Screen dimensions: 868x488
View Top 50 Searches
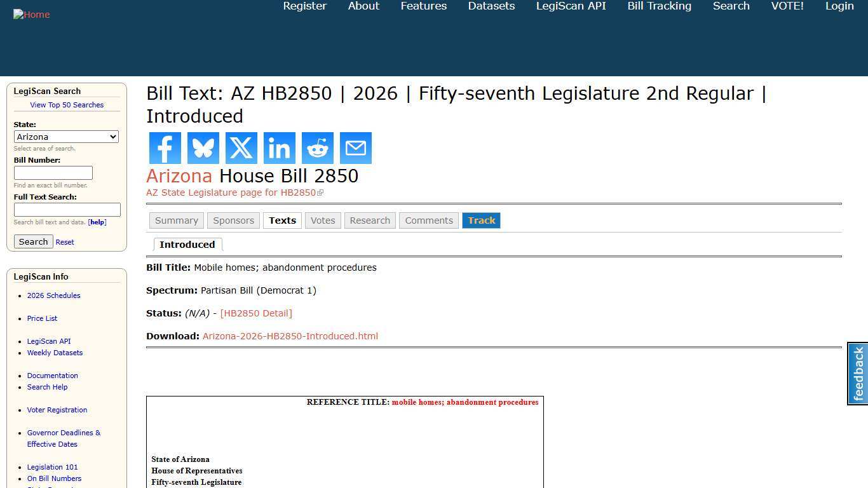pyautogui.click(x=67, y=104)
